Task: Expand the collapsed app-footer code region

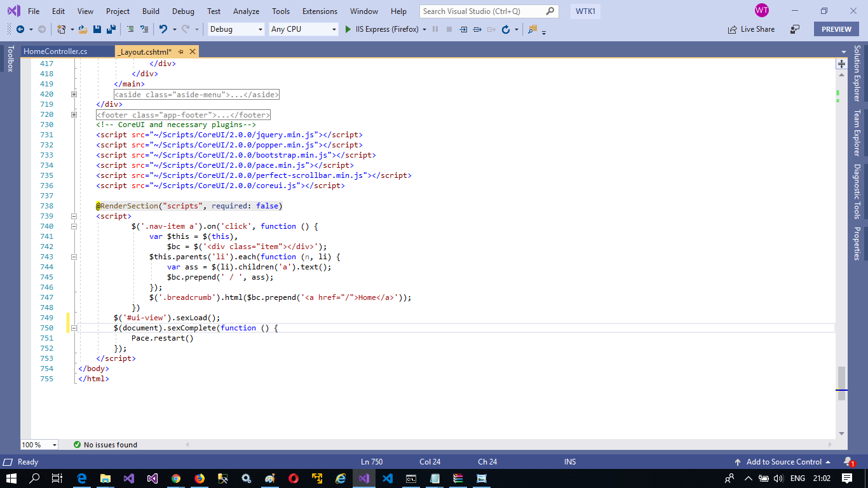Action: 74,114
